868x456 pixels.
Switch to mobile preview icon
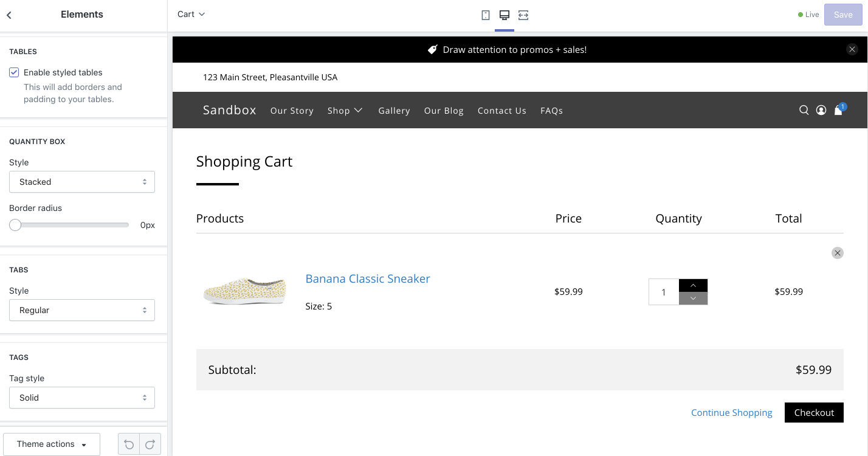pyautogui.click(x=486, y=15)
